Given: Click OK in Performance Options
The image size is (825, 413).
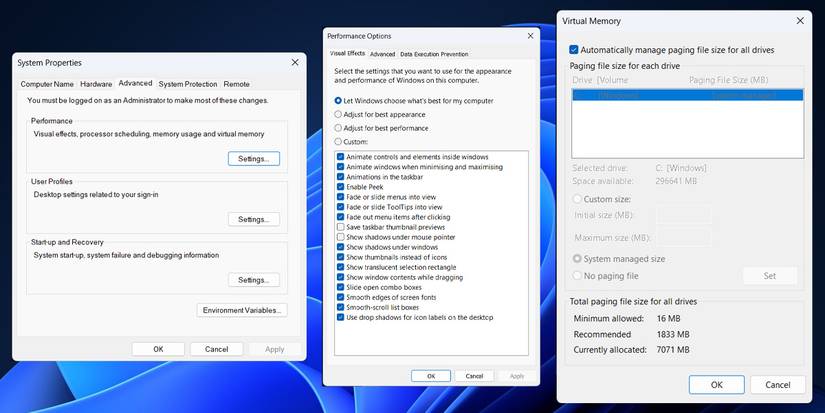Looking at the screenshot, I should (431, 376).
